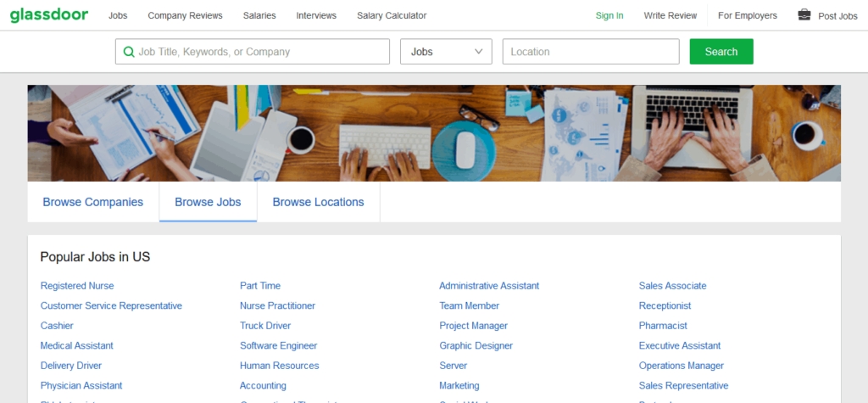868x403 pixels.
Task: Open the For Employers link
Action: coord(747,15)
